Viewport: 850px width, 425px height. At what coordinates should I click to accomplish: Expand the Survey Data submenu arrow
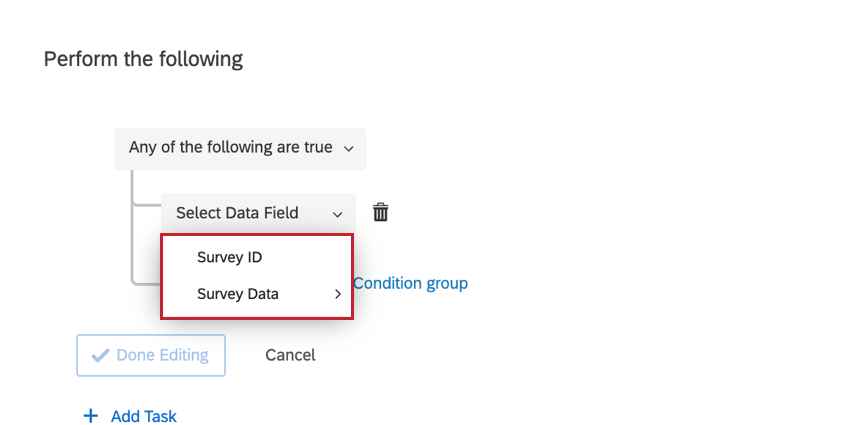coord(338,294)
